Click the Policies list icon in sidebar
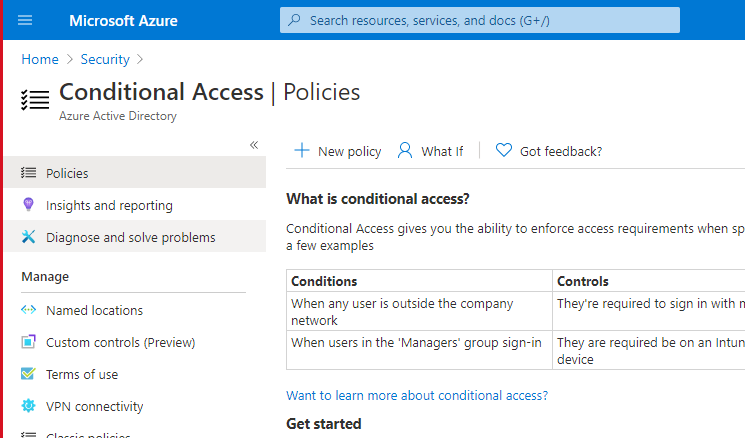 [x=28, y=172]
